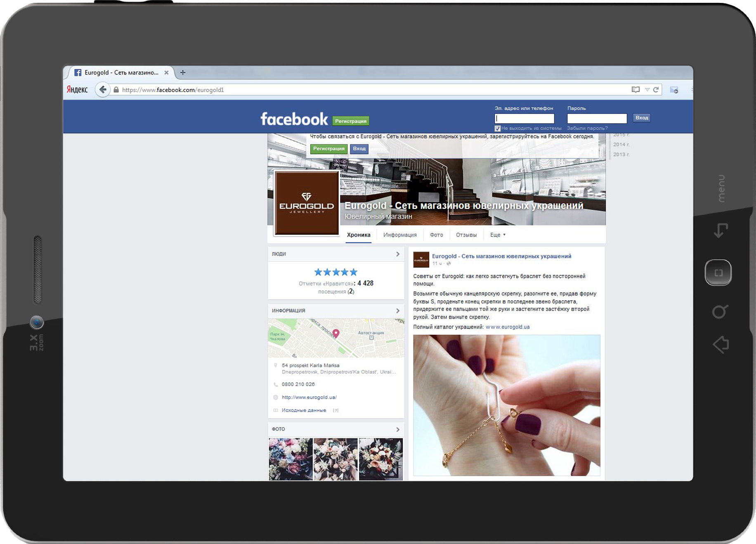Expand the ЛЮДИ section chevron
The image size is (756, 544).
(x=397, y=254)
